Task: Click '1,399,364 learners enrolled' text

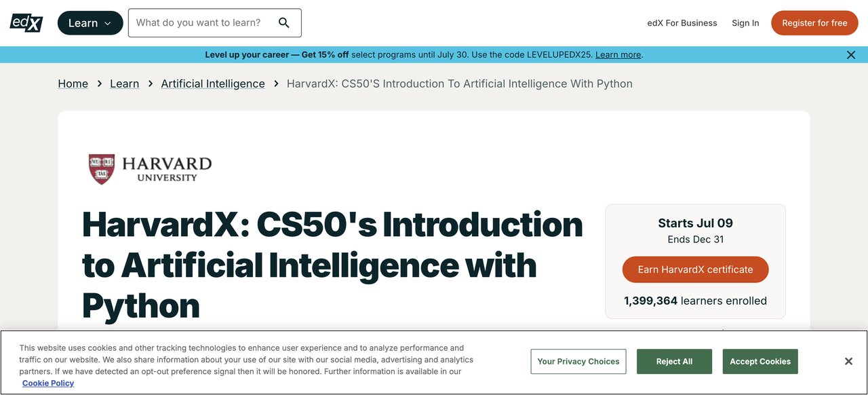Action: pyautogui.click(x=695, y=301)
